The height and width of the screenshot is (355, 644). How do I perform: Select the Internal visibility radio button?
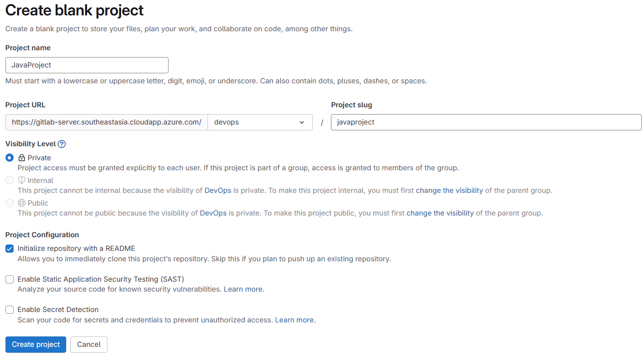tap(9, 180)
